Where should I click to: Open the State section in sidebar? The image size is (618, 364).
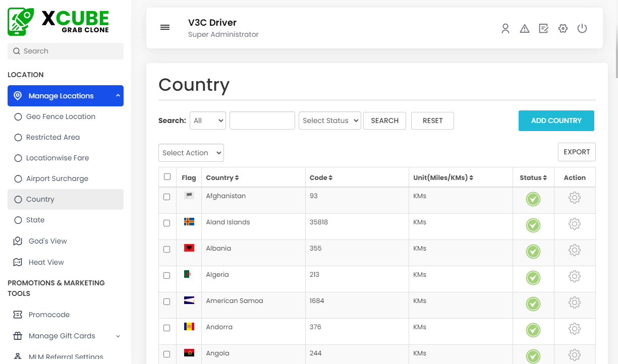34,220
